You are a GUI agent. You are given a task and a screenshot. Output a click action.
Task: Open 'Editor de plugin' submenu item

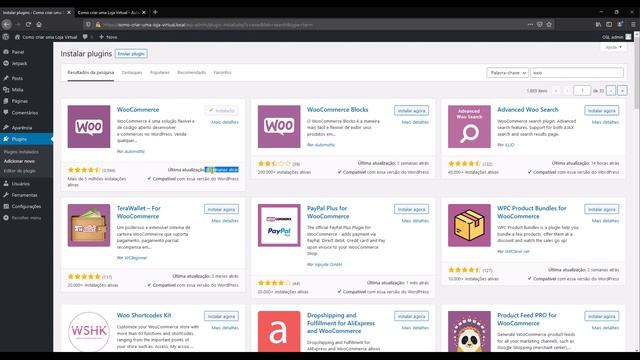(x=20, y=171)
